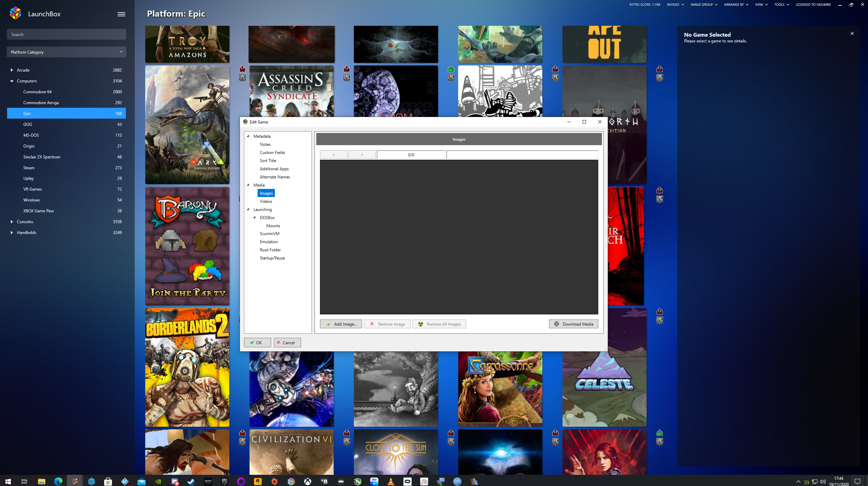Open File Explorer from the taskbar
Image resolution: width=868 pixels, height=486 pixels.
[x=41, y=481]
